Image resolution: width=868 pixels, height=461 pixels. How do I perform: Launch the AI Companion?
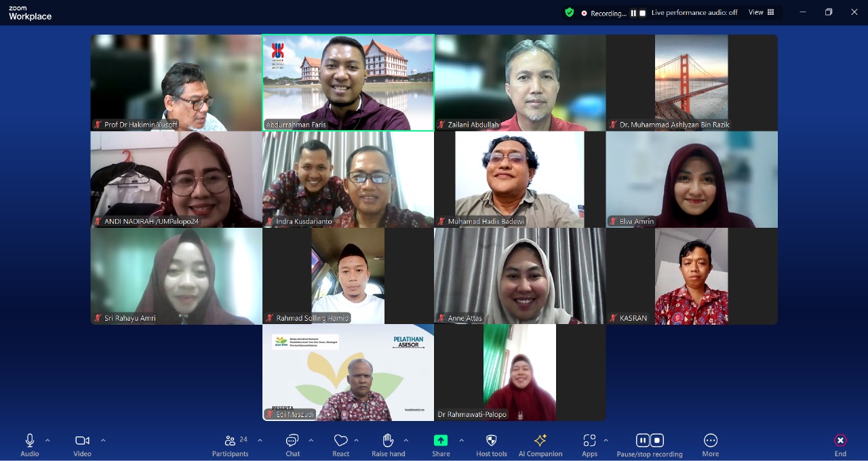(540, 445)
